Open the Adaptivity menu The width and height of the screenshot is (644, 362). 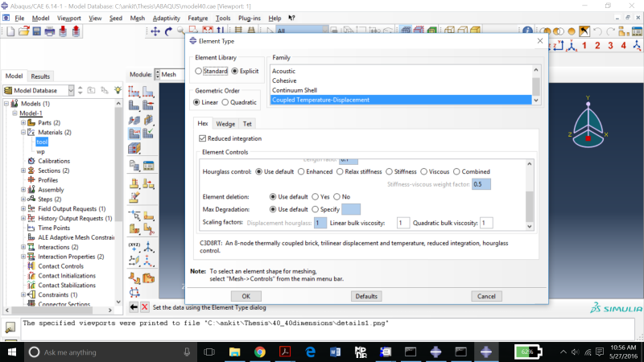(167, 18)
